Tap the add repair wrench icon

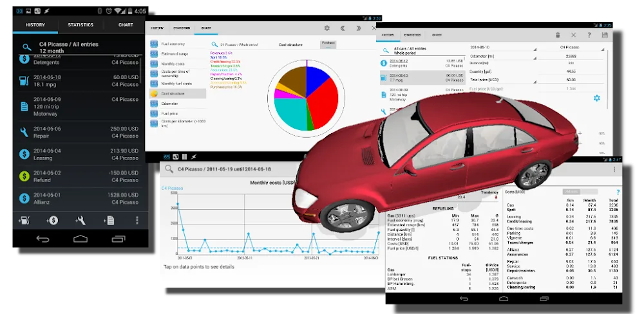(80, 221)
